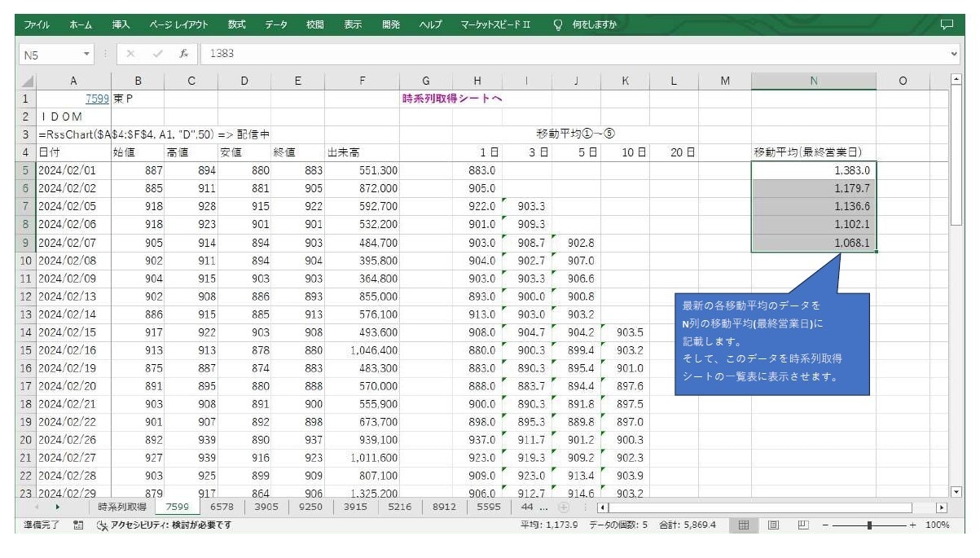Click the macro record icon in status bar

[x=78, y=525]
